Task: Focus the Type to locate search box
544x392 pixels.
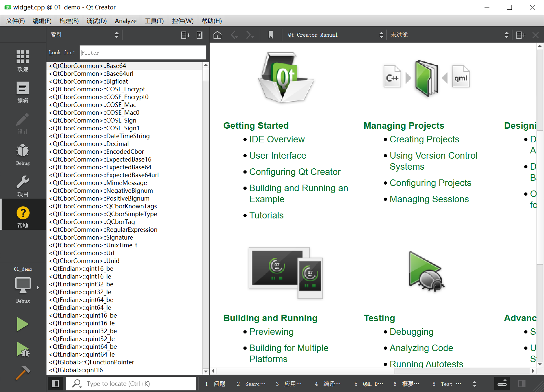Action: pyautogui.click(x=131, y=384)
